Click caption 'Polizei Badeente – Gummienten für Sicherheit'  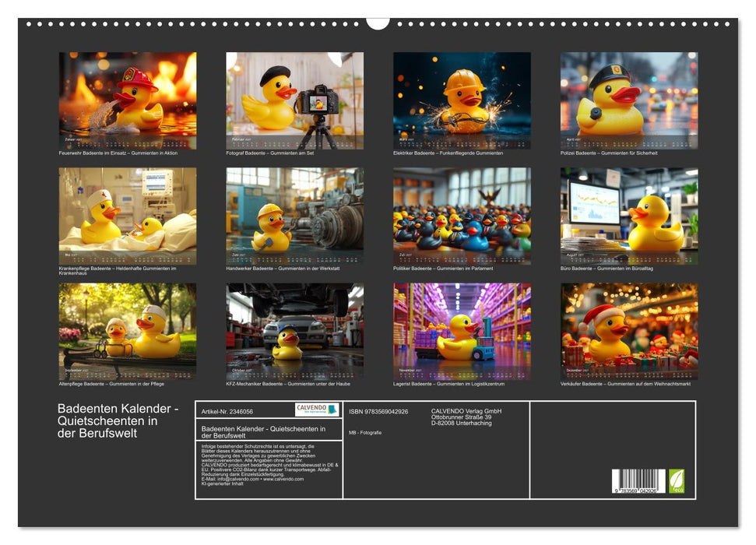[x=609, y=153]
